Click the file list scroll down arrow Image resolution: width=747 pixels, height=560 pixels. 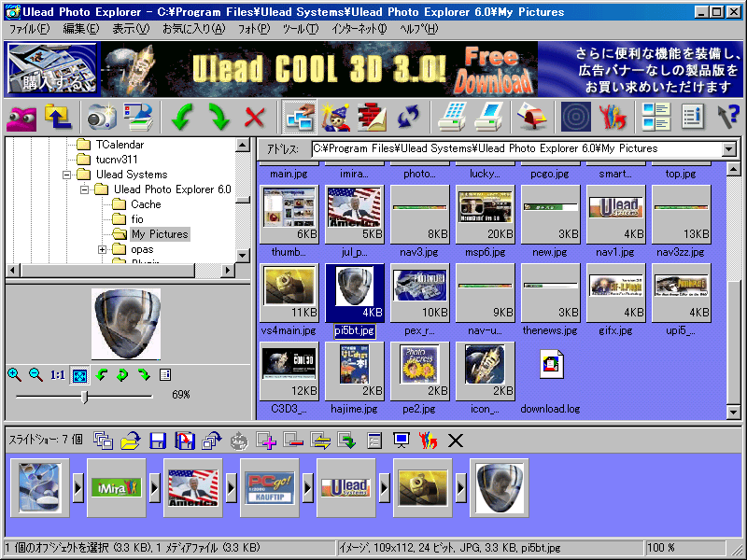pyautogui.click(x=734, y=412)
